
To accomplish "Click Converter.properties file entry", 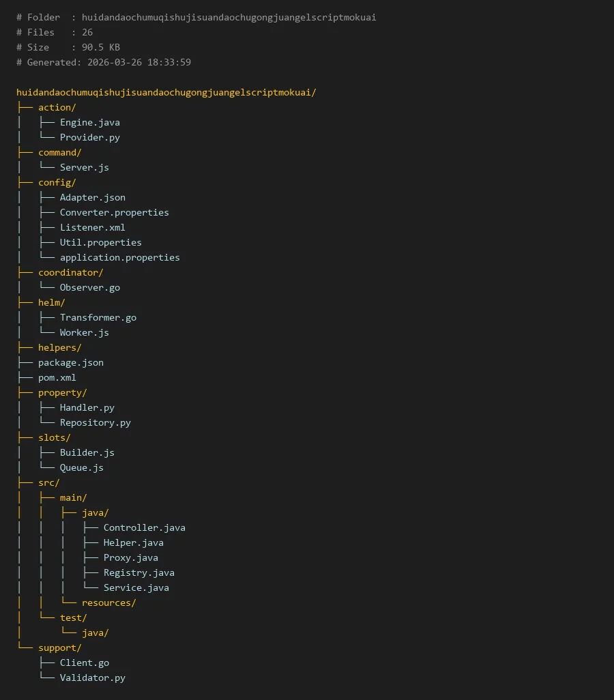I will (x=114, y=212).
